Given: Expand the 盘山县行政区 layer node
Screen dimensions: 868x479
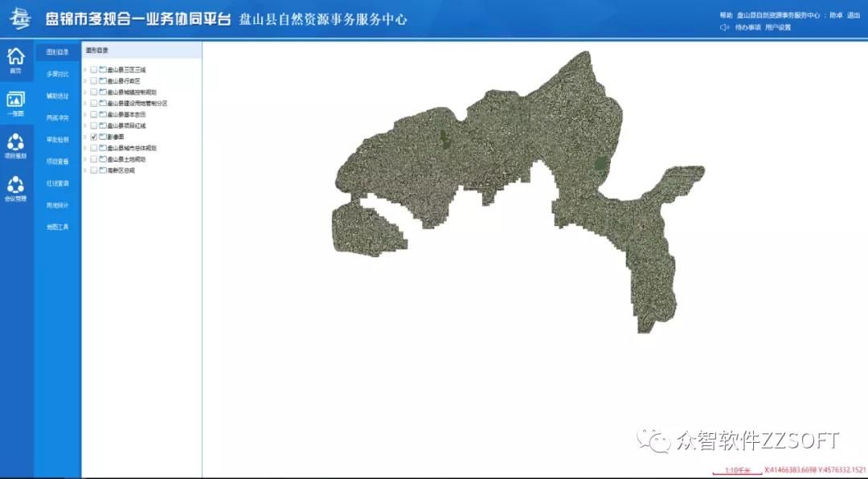Looking at the screenshot, I should pyautogui.click(x=85, y=80).
